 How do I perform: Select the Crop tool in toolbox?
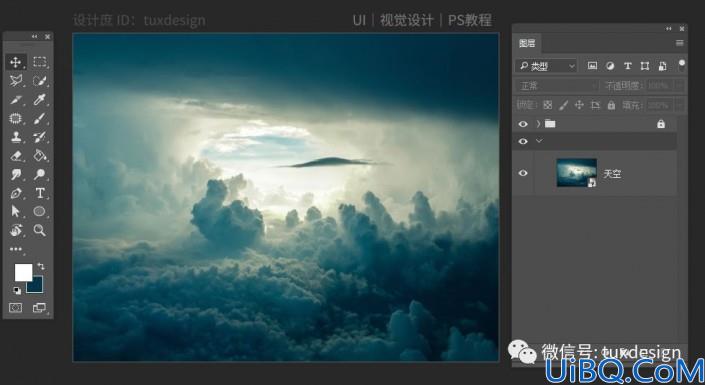click(x=16, y=100)
